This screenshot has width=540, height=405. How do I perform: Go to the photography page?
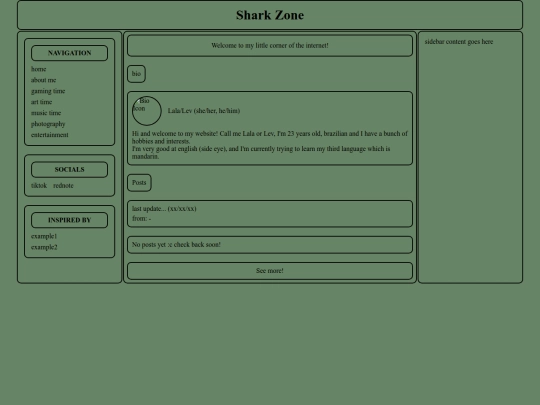[48, 124]
